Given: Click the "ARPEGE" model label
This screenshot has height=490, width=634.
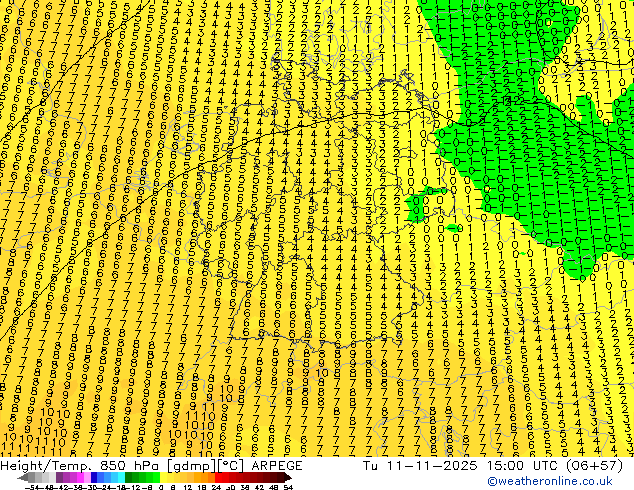Looking at the screenshot, I should [x=277, y=466].
